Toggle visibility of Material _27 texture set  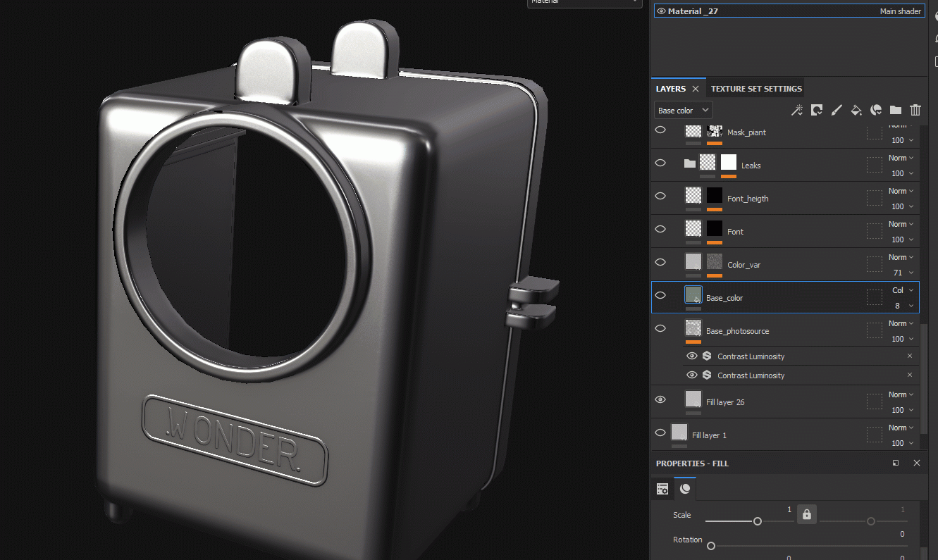point(661,11)
